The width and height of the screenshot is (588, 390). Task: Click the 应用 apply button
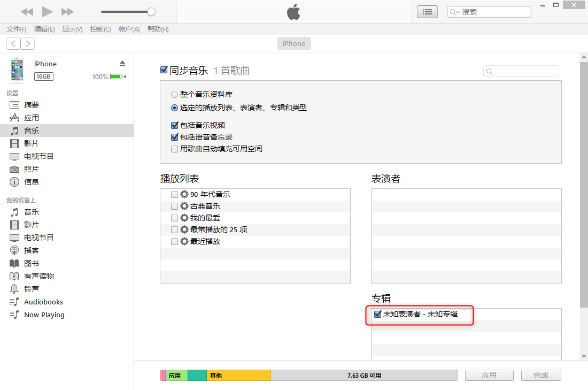489,376
